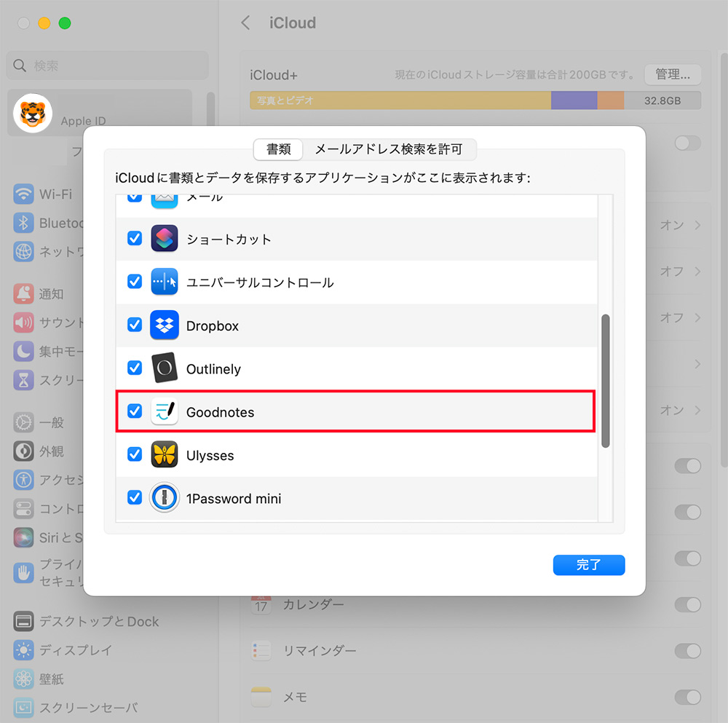Open Siri icon in sidebar
728x723 pixels.
point(24,537)
